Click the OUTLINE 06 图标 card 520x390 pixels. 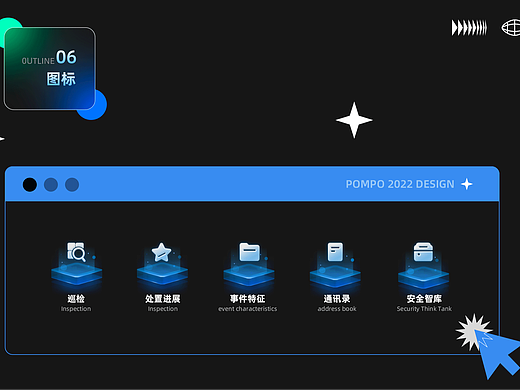pos(50,69)
